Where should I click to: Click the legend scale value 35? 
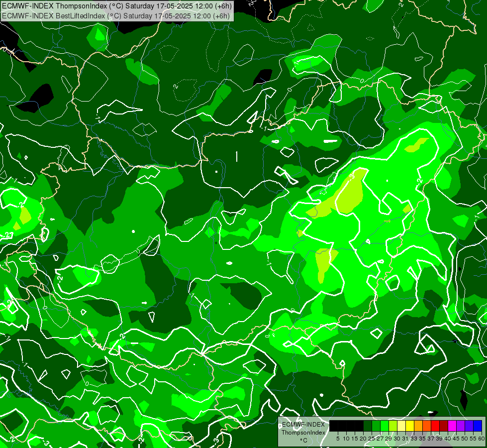pyautogui.click(x=422, y=439)
